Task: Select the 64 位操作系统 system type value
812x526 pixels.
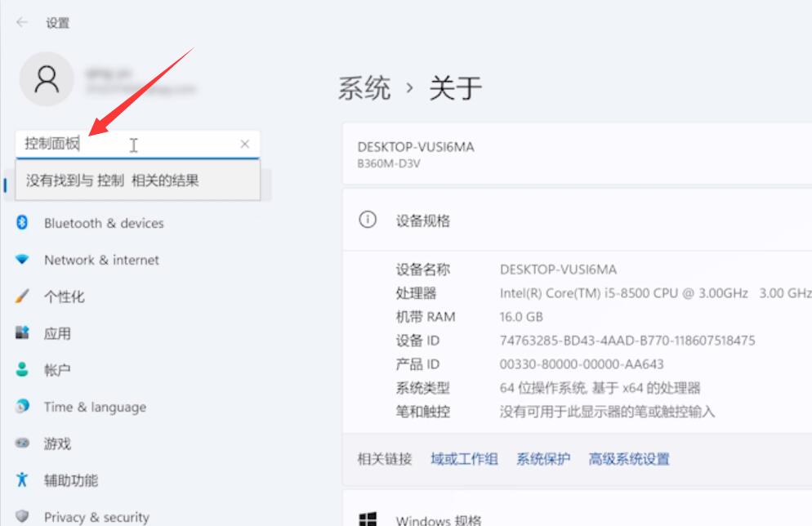Action: pyautogui.click(x=600, y=388)
